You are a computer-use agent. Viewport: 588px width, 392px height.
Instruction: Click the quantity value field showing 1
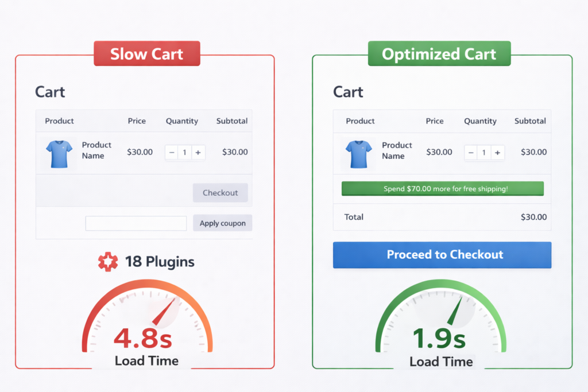pos(185,153)
